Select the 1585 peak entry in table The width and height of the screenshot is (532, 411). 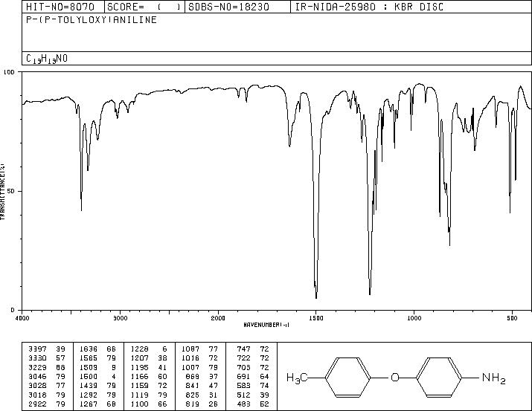coord(97,358)
